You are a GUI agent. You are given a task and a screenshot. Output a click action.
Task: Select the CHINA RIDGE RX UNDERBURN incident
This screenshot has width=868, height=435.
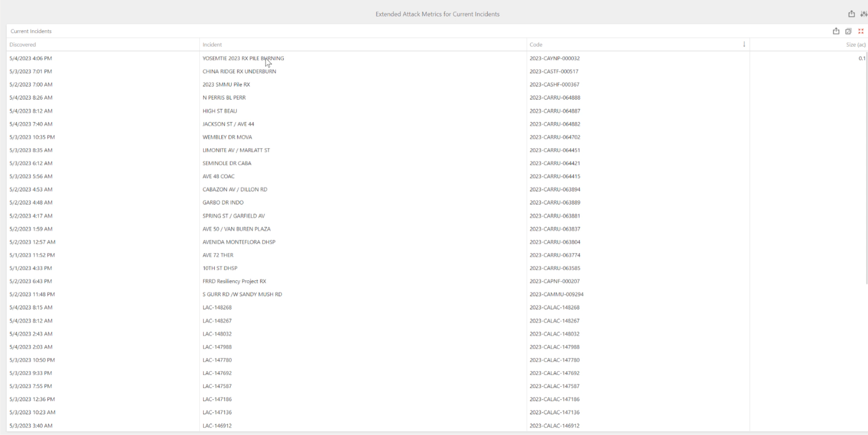point(239,71)
